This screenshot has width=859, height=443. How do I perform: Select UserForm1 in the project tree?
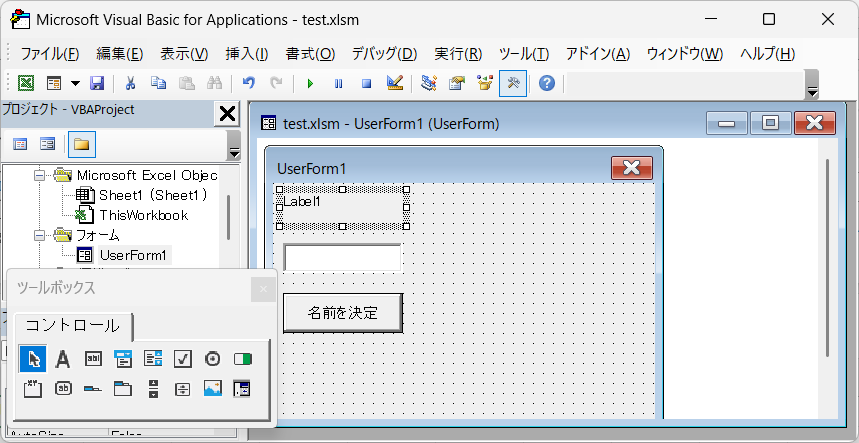(133, 255)
